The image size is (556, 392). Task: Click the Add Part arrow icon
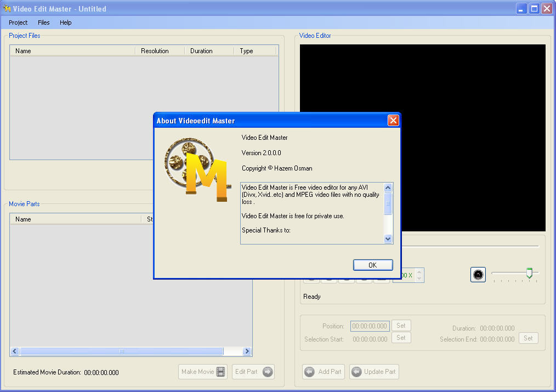pyautogui.click(x=309, y=372)
